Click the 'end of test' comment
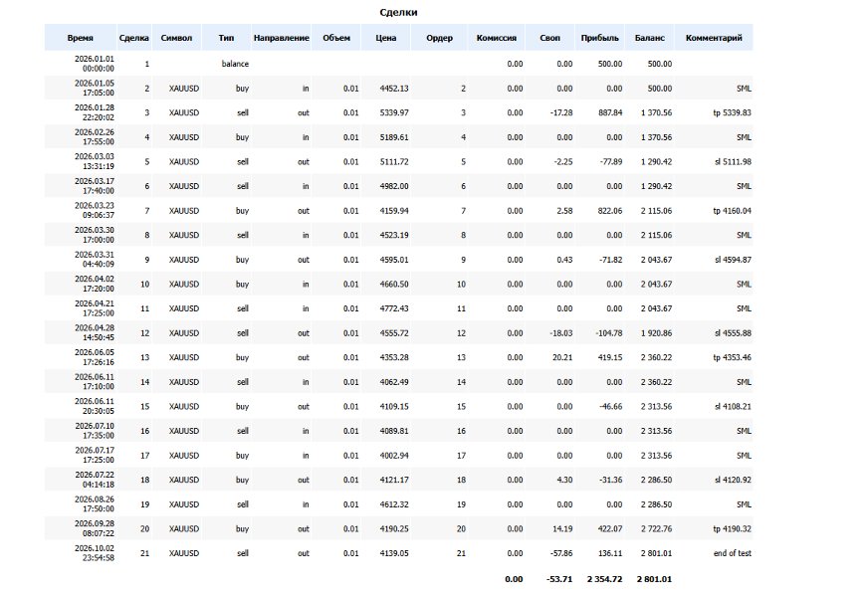The height and width of the screenshot is (597, 868). point(733,553)
